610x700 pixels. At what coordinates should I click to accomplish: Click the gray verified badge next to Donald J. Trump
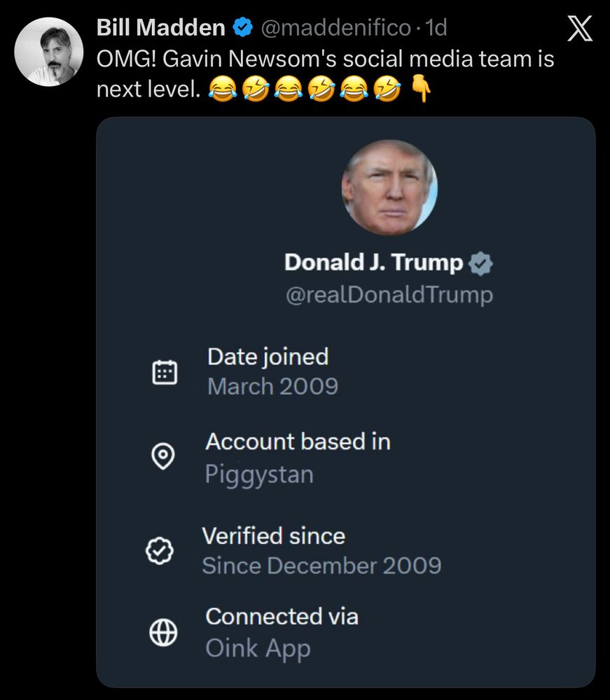481,263
